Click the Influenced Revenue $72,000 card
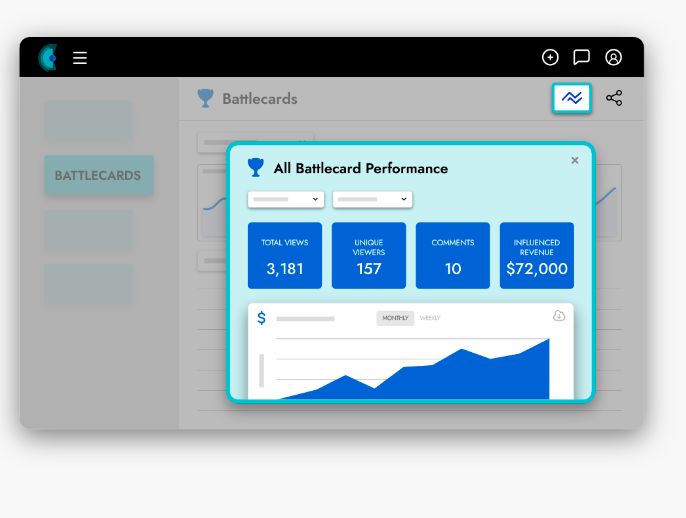The width and height of the screenshot is (686, 518). point(537,256)
